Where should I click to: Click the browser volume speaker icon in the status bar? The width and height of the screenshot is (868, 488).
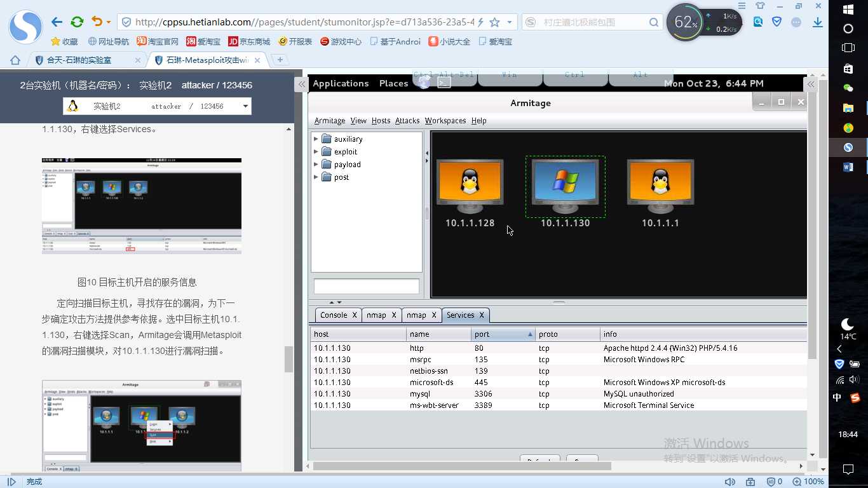tap(730, 482)
